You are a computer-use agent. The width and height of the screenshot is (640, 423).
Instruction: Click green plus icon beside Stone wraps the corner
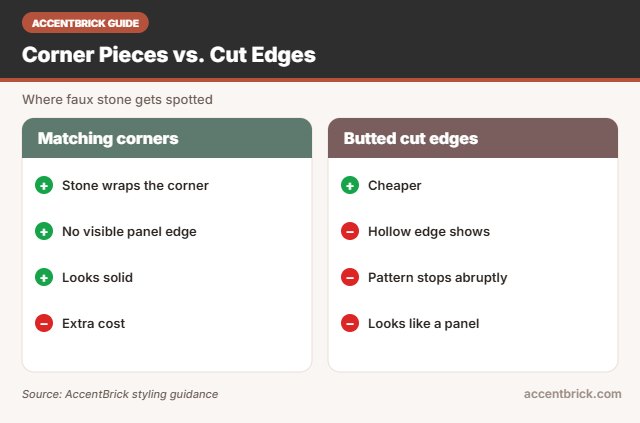(44, 185)
